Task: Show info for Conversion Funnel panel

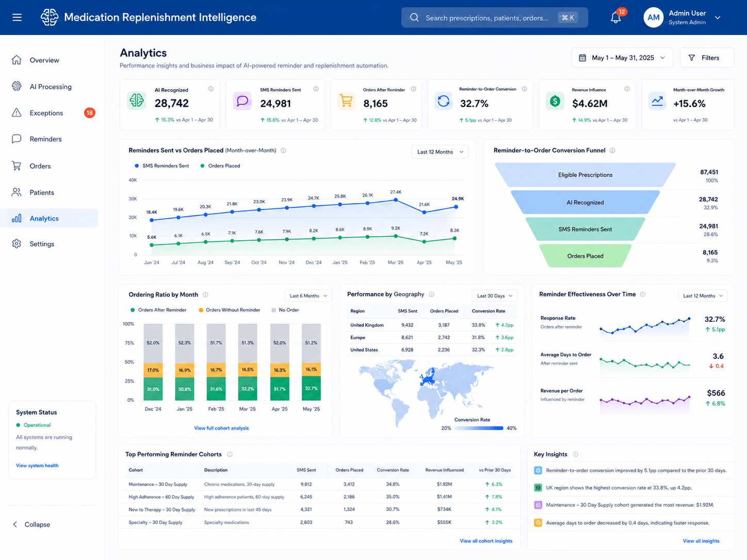Action: [612, 151]
